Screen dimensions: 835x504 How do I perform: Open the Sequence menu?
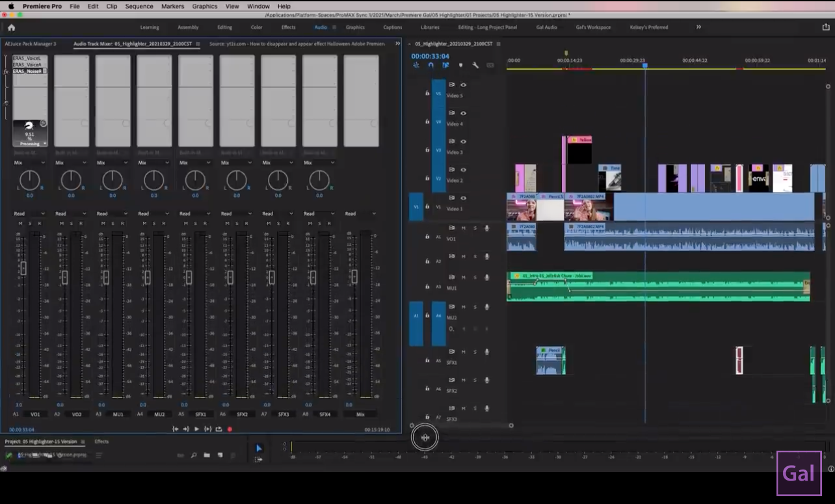coord(139,6)
